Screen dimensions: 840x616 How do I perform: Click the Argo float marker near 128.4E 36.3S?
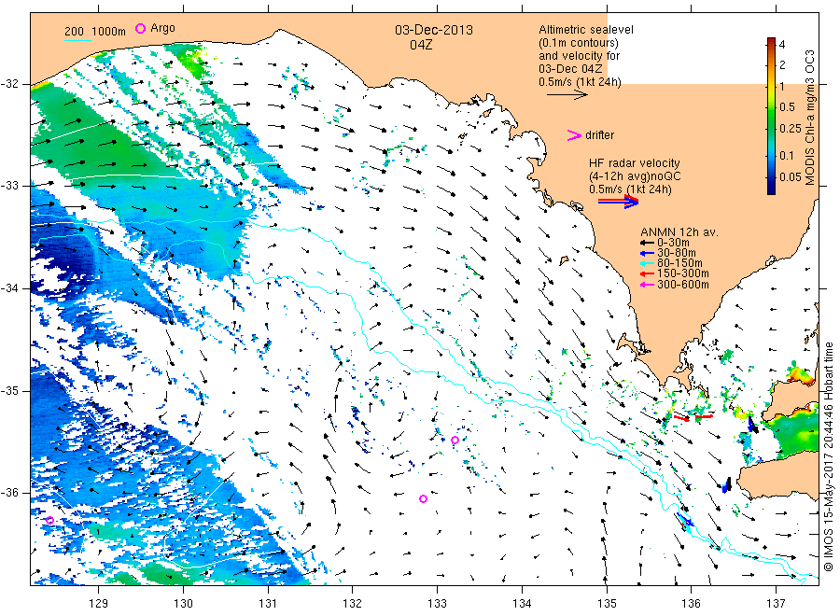tap(49, 520)
